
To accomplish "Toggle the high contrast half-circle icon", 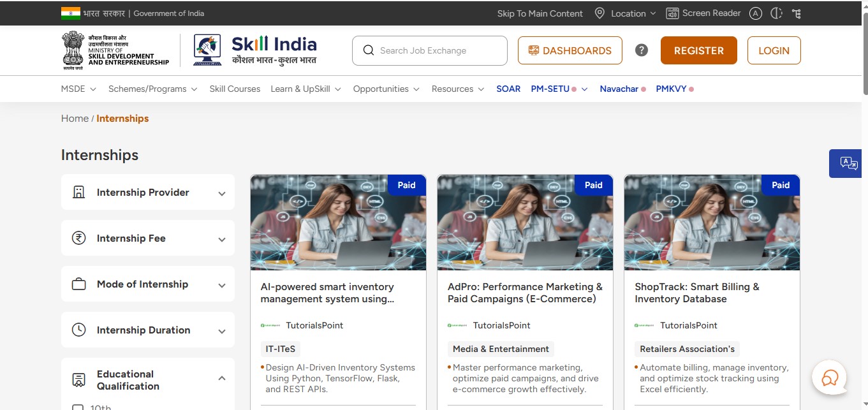I will coord(776,13).
